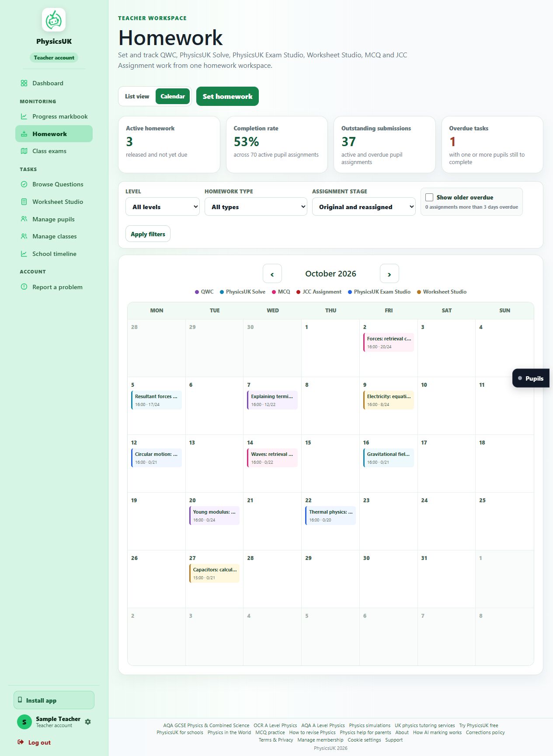Click the QWC purple legend dot

pos(197,292)
